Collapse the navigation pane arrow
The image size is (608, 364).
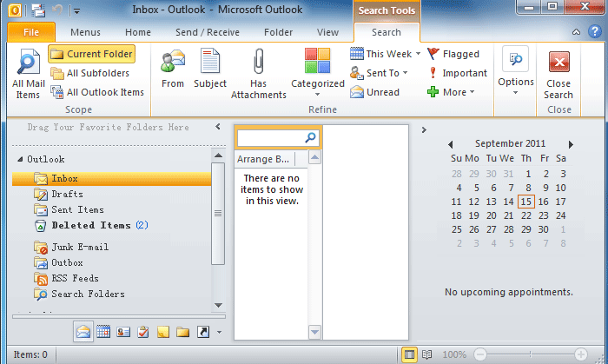(218, 126)
